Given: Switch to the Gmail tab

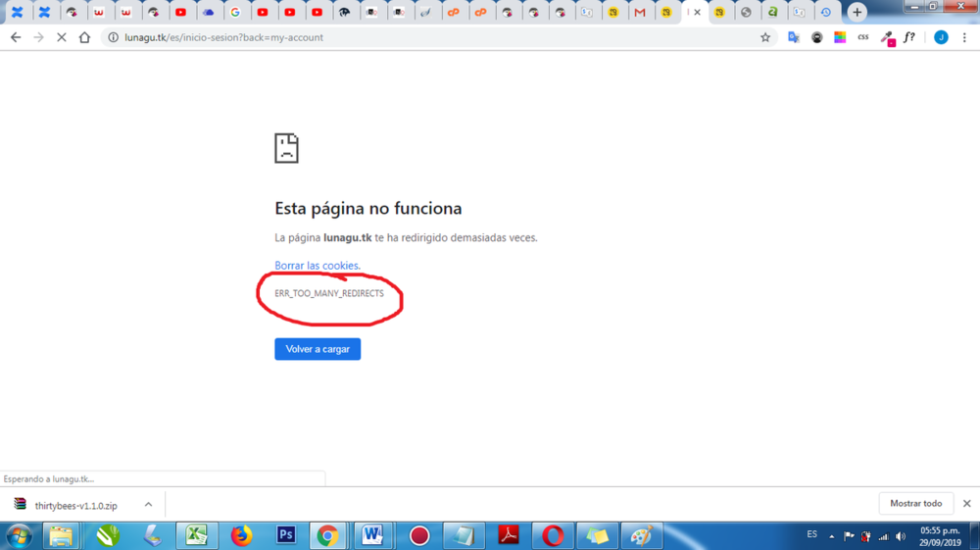Looking at the screenshot, I should 640,13.
